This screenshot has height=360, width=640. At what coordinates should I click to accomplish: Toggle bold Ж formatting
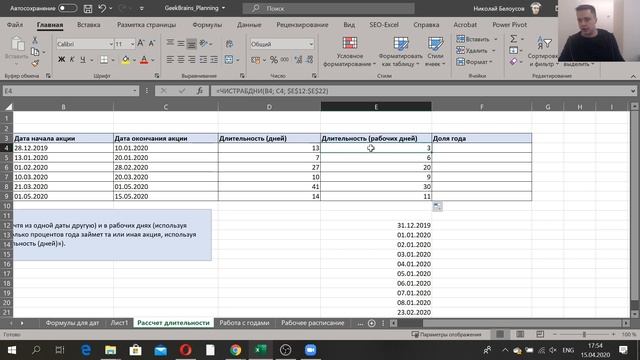click(61, 60)
